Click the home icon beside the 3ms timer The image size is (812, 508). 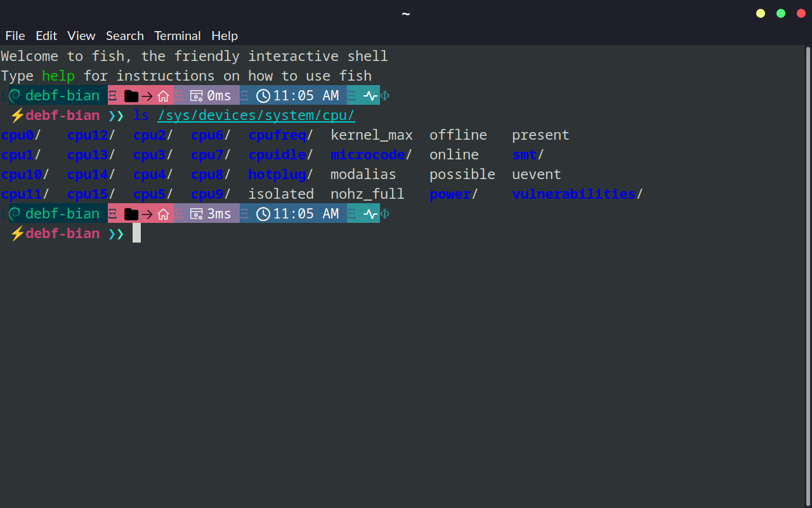(x=163, y=214)
